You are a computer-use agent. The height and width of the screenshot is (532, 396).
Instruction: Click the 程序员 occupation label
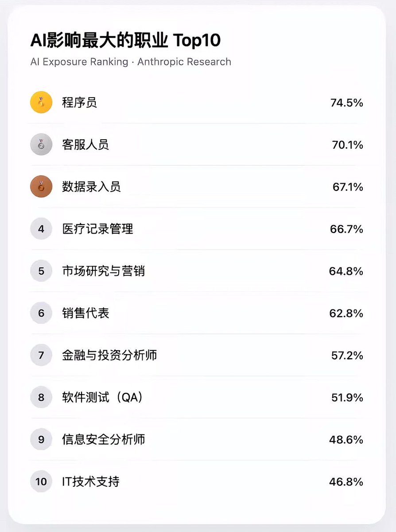pyautogui.click(x=79, y=103)
